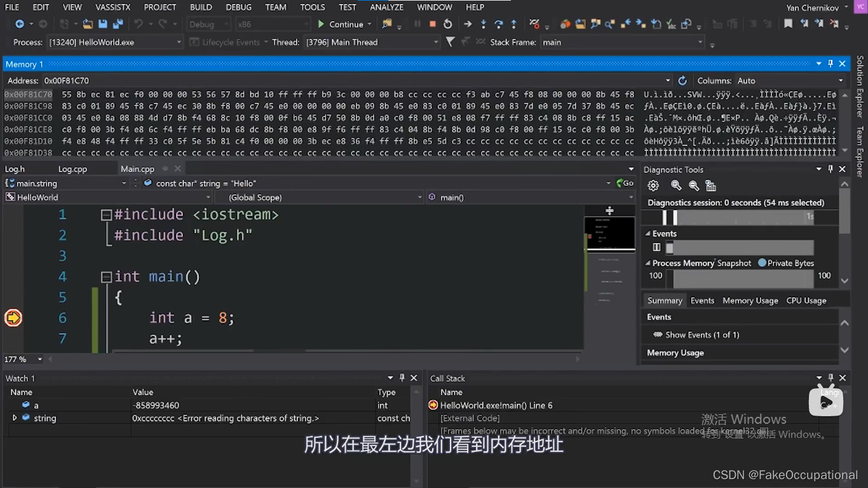Select the Step Over debug icon
This screenshot has height=488, width=868.
[x=499, y=24]
